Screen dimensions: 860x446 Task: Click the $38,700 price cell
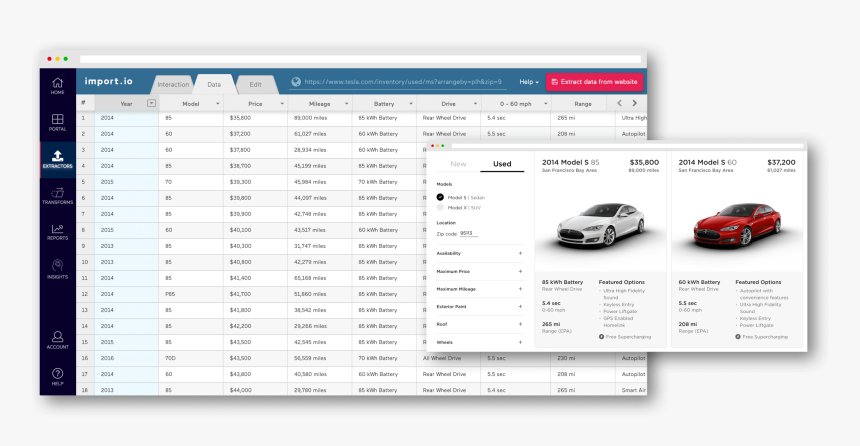(255, 166)
